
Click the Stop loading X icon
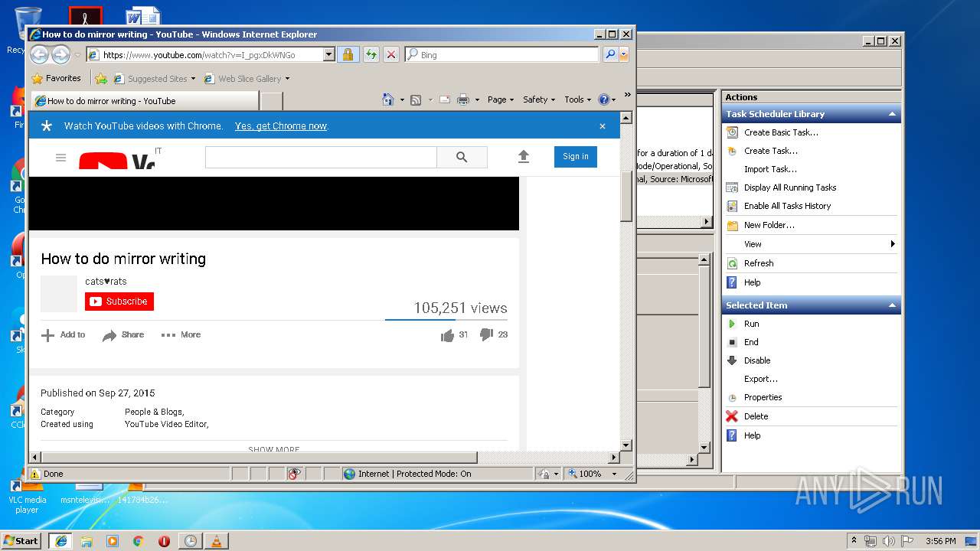point(391,54)
